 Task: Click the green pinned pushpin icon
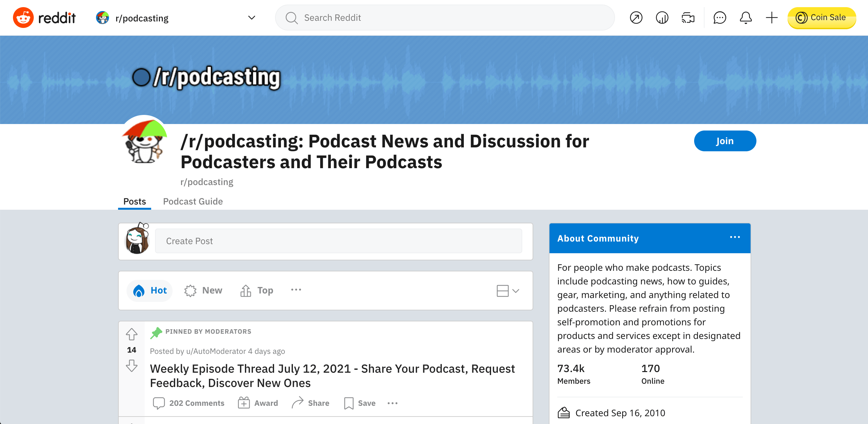point(156,332)
